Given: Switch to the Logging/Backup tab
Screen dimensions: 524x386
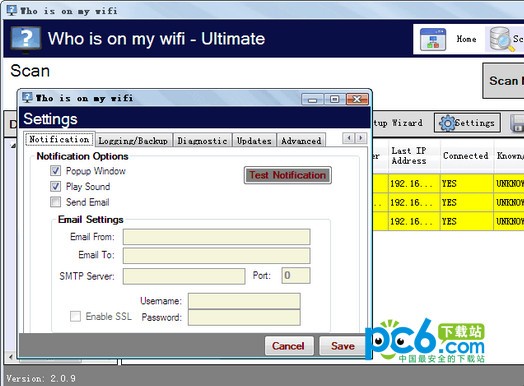Looking at the screenshot, I should coord(133,141).
